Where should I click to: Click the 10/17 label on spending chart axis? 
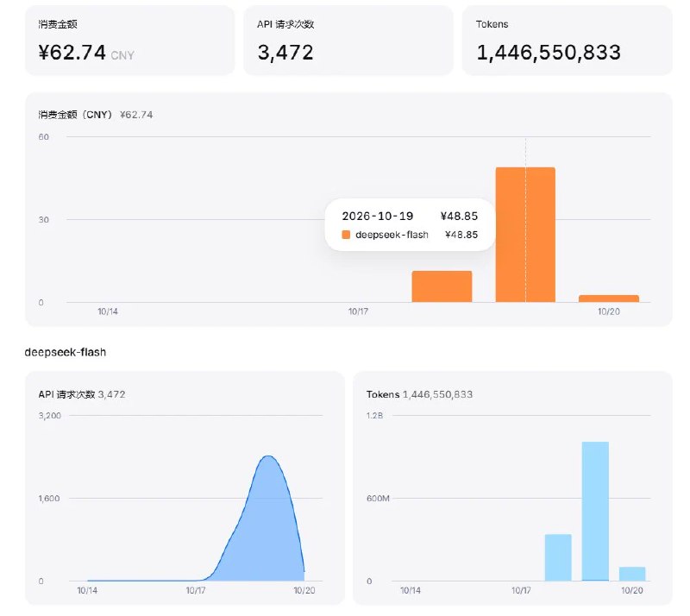358,311
